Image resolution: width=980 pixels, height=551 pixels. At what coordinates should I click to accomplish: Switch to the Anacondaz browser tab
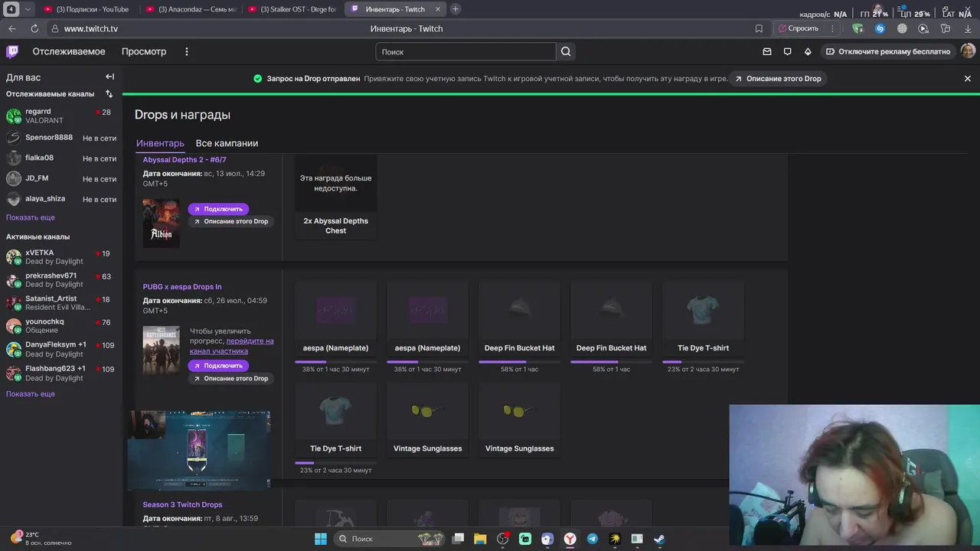click(192, 9)
